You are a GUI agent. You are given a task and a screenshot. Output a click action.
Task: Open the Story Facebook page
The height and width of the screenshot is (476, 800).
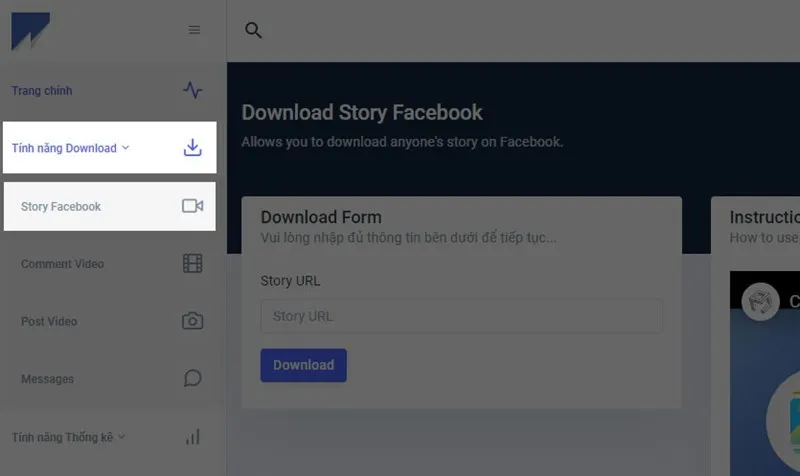[x=110, y=206]
